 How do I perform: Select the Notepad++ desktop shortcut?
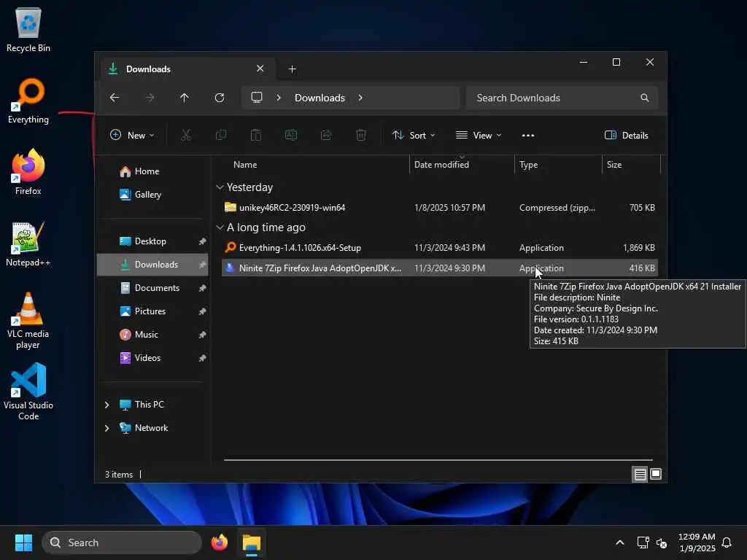click(28, 244)
